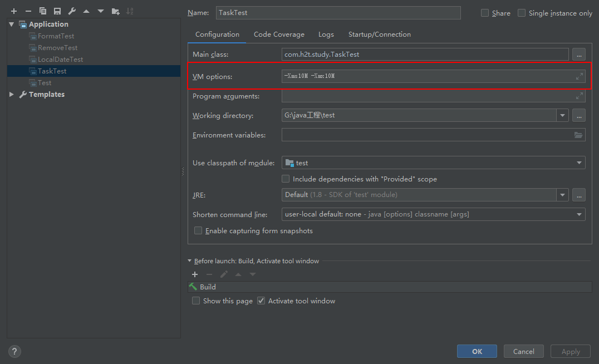Uncheck Activate tool window
The image size is (599, 364).
click(x=261, y=301)
